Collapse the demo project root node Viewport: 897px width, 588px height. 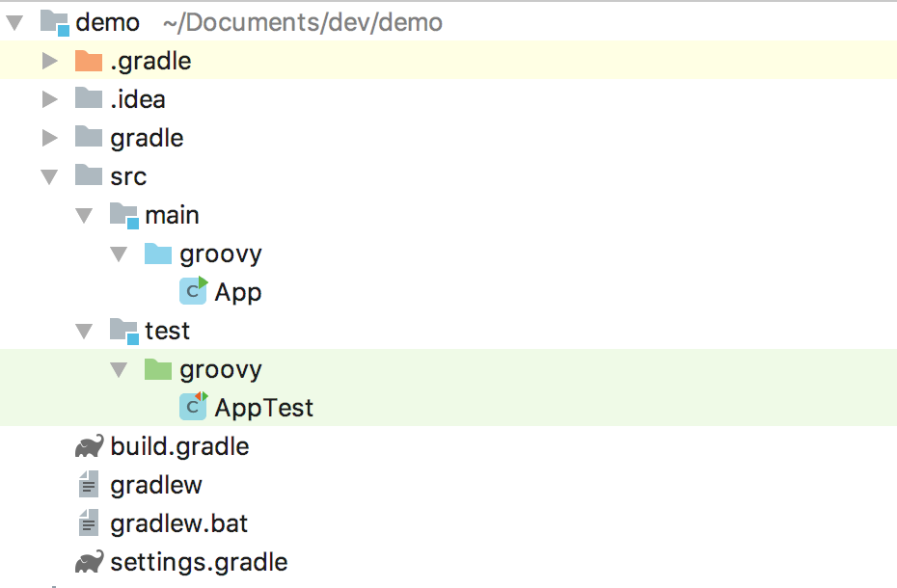(14, 21)
